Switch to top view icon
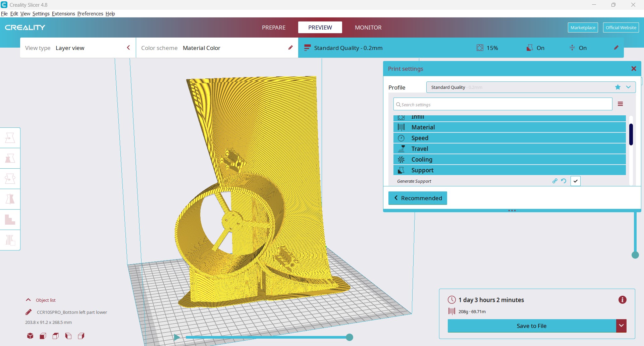Viewport: 644px width, 346px height. click(56, 336)
